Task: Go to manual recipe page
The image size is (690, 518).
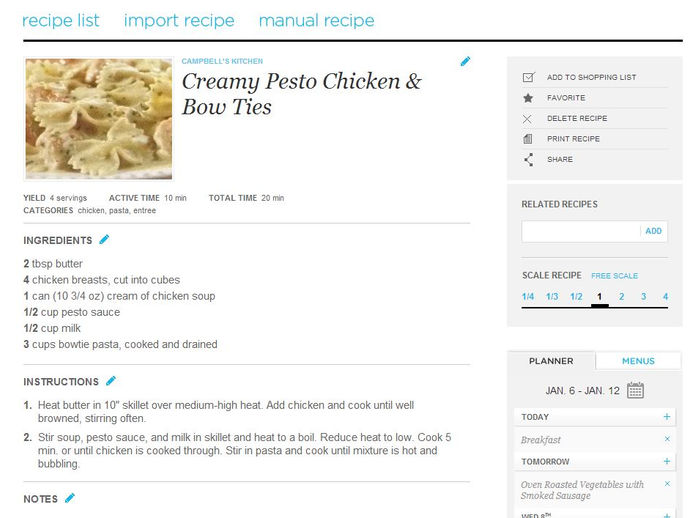Action: point(316,20)
